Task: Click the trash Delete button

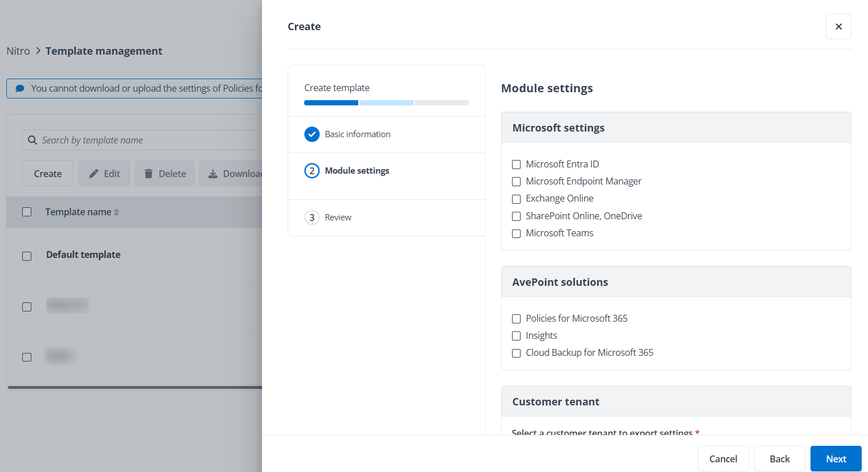Action: click(165, 174)
